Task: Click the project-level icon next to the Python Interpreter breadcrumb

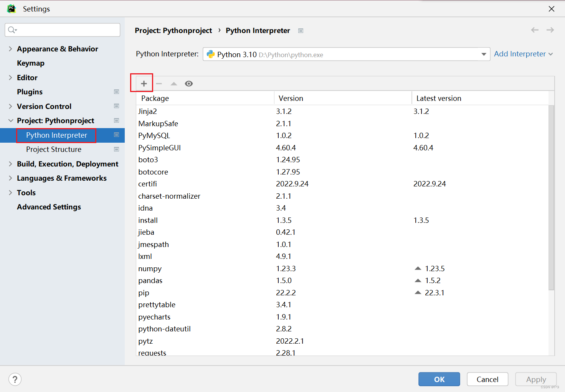Action: [x=301, y=31]
